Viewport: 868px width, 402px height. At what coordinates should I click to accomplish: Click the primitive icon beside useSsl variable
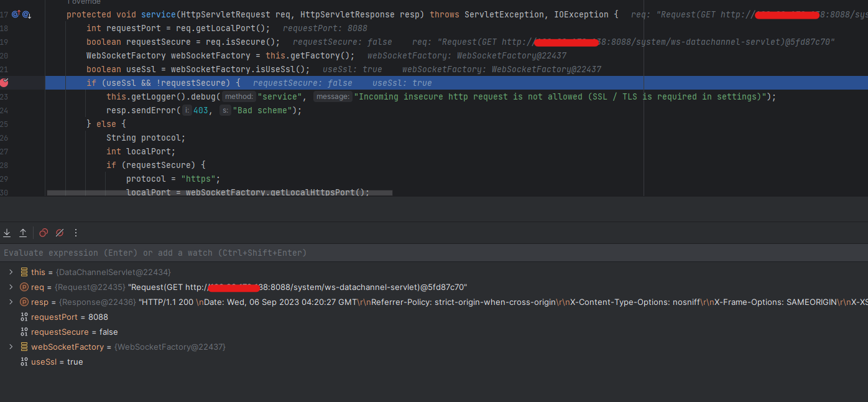24,362
